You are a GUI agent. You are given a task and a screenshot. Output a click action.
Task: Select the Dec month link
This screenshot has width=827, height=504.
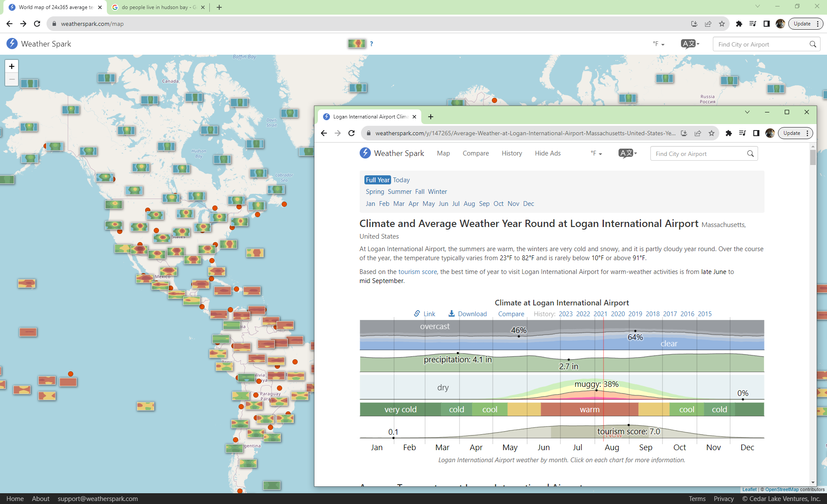(x=529, y=204)
